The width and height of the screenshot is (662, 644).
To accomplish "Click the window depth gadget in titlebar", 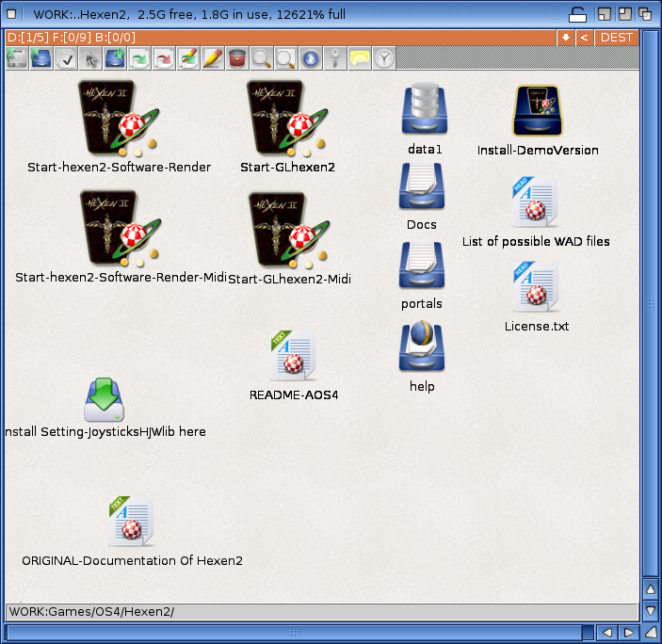I will tap(645, 14).
